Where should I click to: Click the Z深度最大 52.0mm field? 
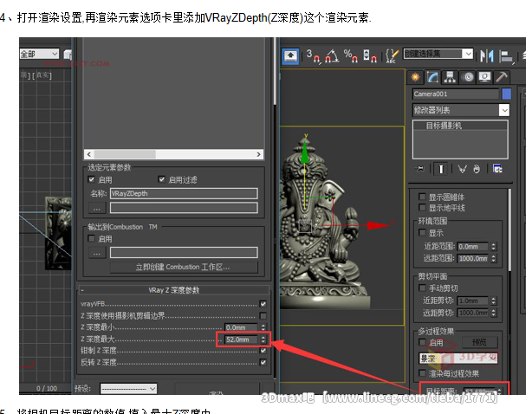pyautogui.click(x=241, y=340)
